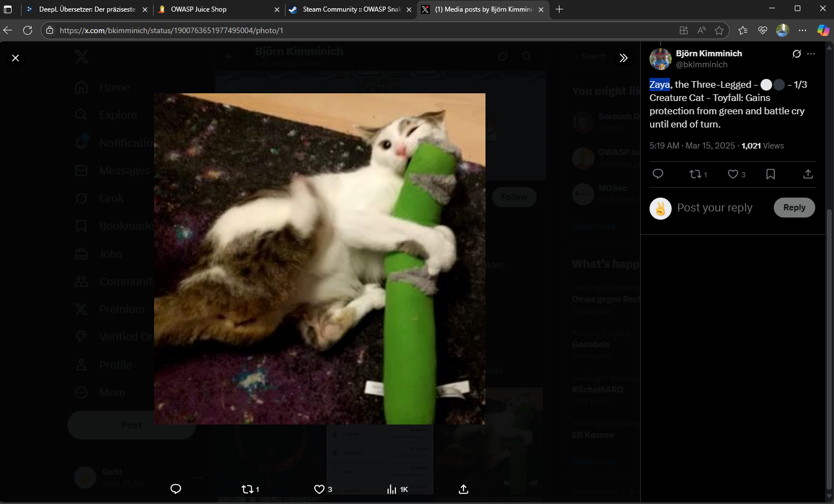View analytics via bottom bar chart icon
834x504 pixels.
(392, 489)
